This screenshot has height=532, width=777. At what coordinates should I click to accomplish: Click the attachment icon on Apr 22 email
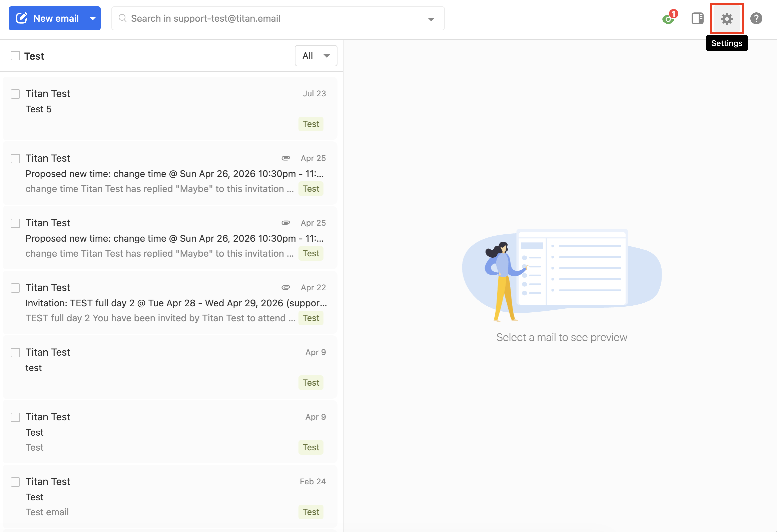tap(285, 287)
